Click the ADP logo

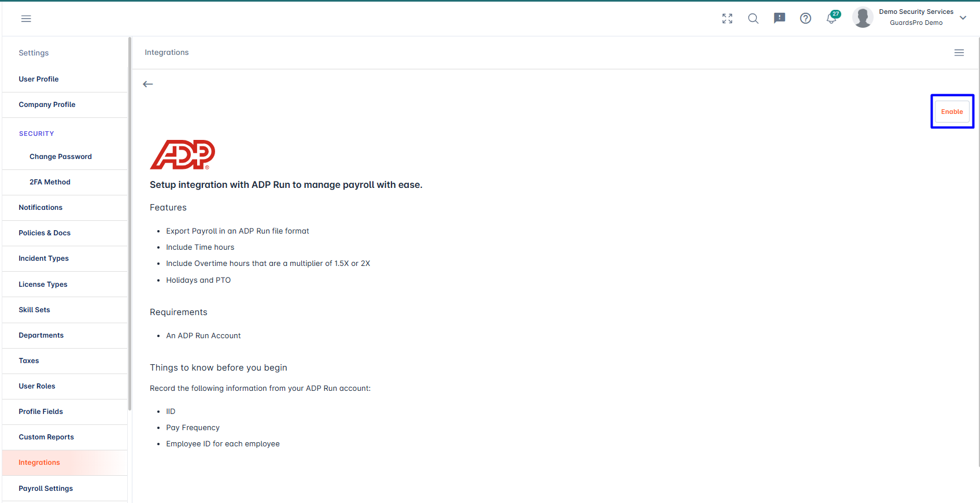click(183, 154)
